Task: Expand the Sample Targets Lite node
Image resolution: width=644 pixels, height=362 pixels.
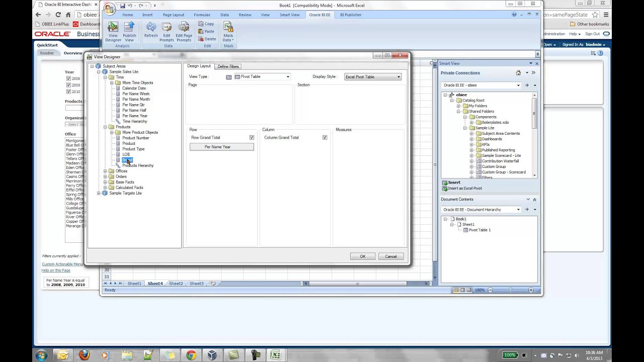Action: point(99,193)
